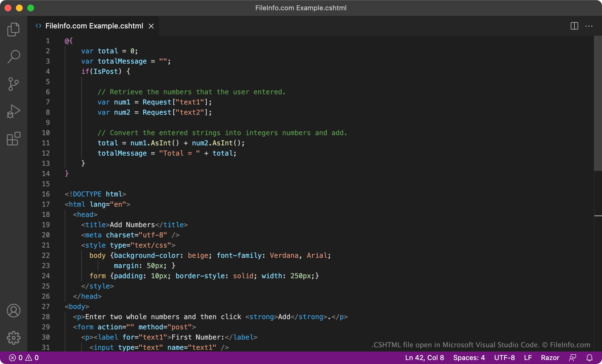Image resolution: width=602 pixels, height=364 pixels.
Task: Open the Accounts menu icon
Action: (x=13, y=311)
